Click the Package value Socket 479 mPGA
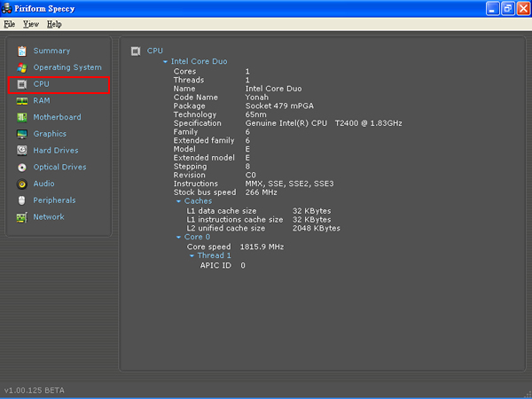Image resolution: width=532 pixels, height=399 pixels. click(279, 106)
